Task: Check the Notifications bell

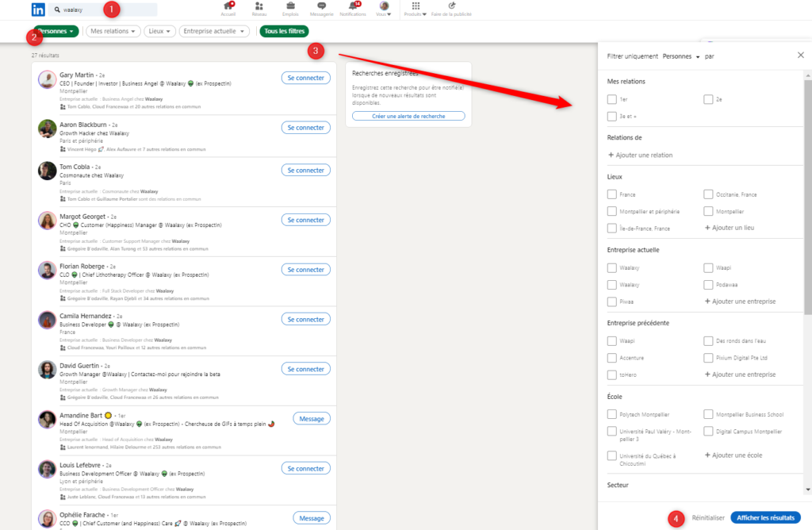Action: click(353, 9)
